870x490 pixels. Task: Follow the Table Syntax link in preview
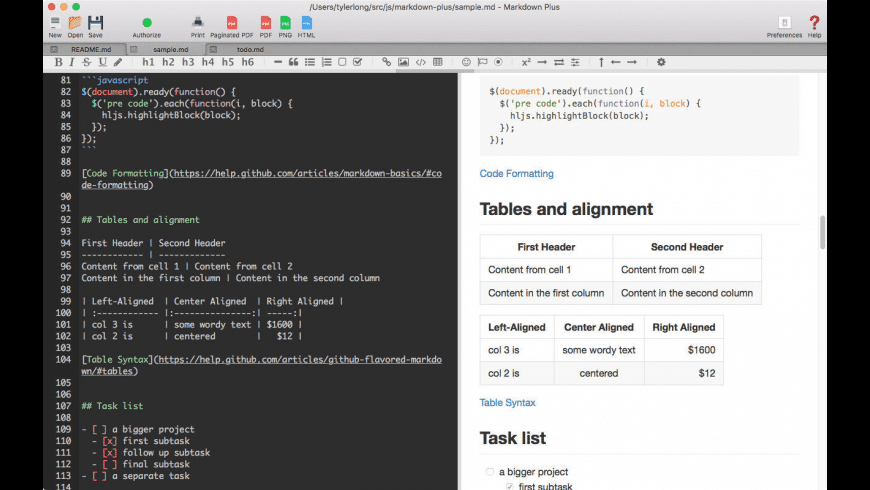tap(507, 403)
